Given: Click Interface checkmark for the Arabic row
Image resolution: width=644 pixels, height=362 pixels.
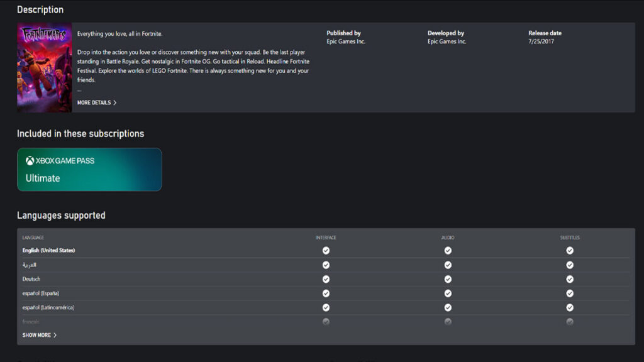Looking at the screenshot, I should 326,265.
